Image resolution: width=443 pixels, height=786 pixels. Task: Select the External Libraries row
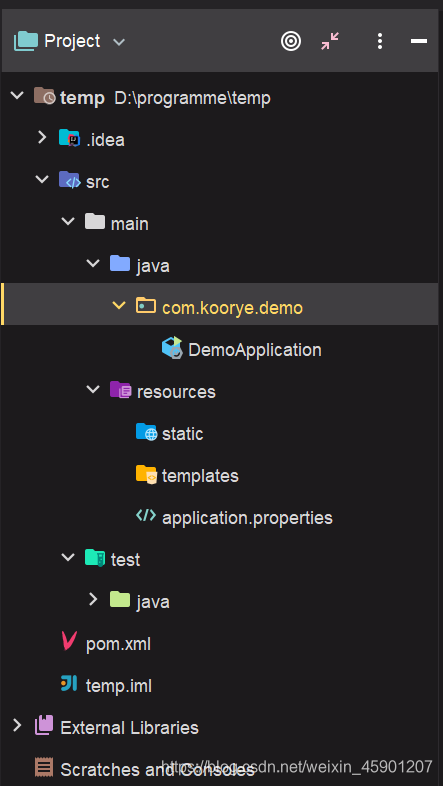219,727
